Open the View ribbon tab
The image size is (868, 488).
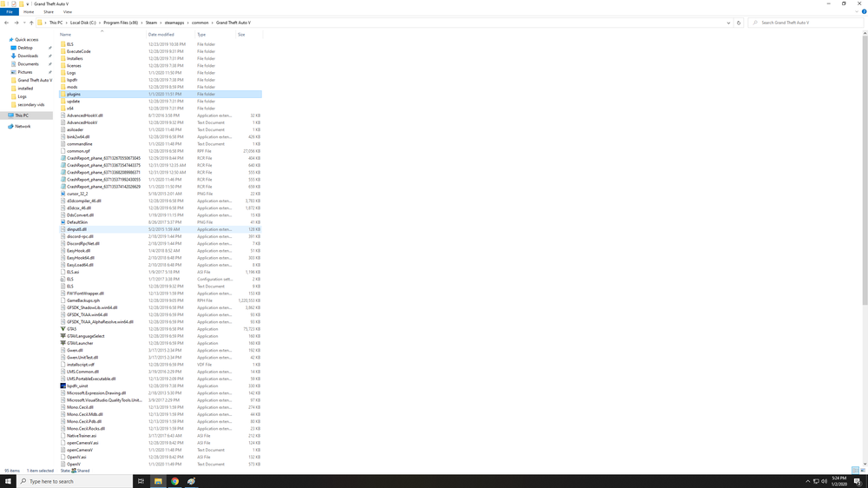coord(68,11)
